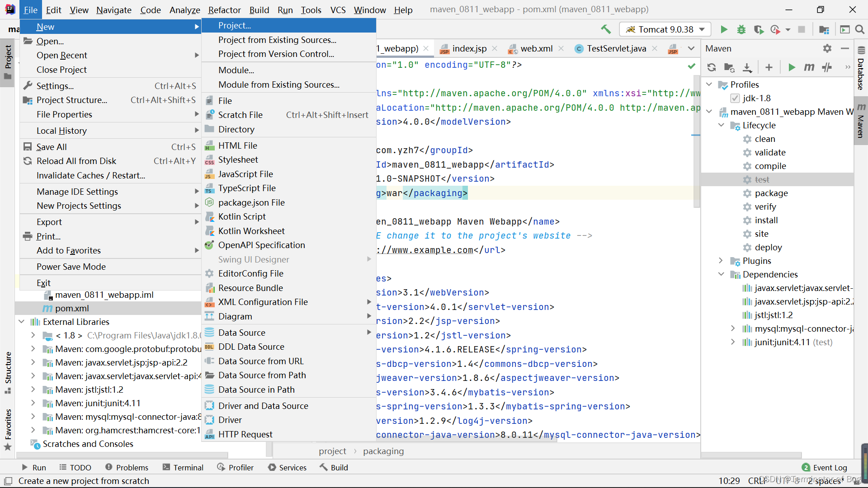
Task: Expand the Plugins node in Maven
Action: [x=721, y=261]
